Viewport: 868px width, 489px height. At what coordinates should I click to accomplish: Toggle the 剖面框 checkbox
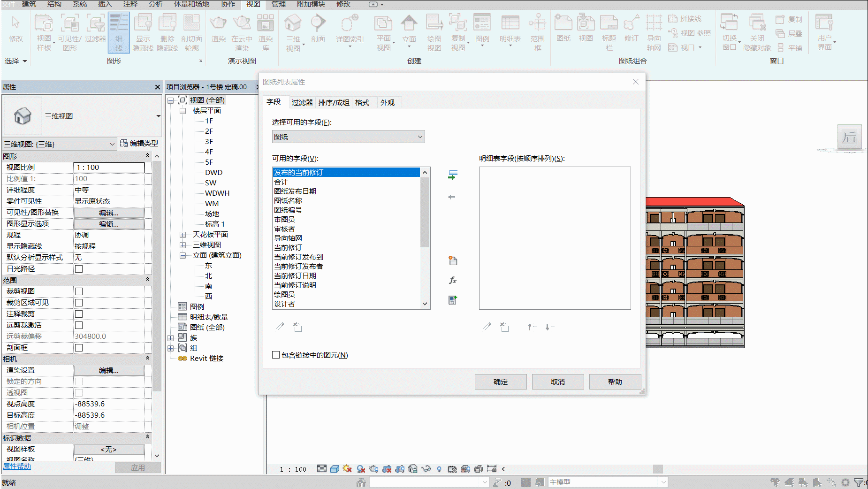(x=79, y=348)
